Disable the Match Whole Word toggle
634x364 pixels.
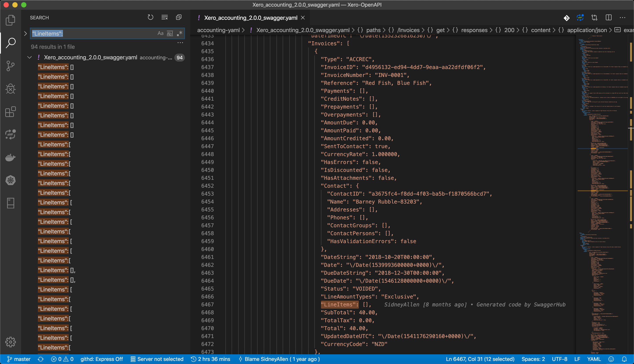170,33
